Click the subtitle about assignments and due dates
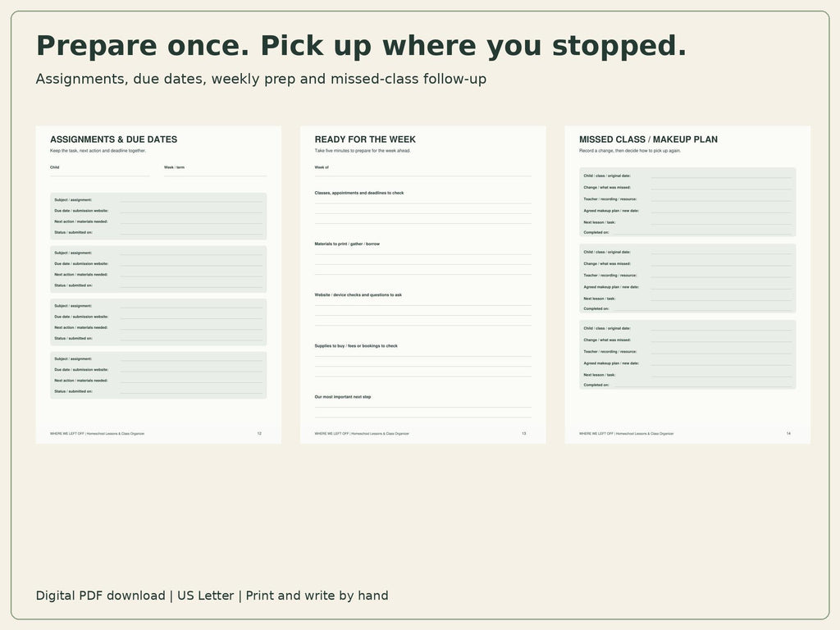Image resolution: width=840 pixels, height=630 pixels. pyautogui.click(x=261, y=80)
